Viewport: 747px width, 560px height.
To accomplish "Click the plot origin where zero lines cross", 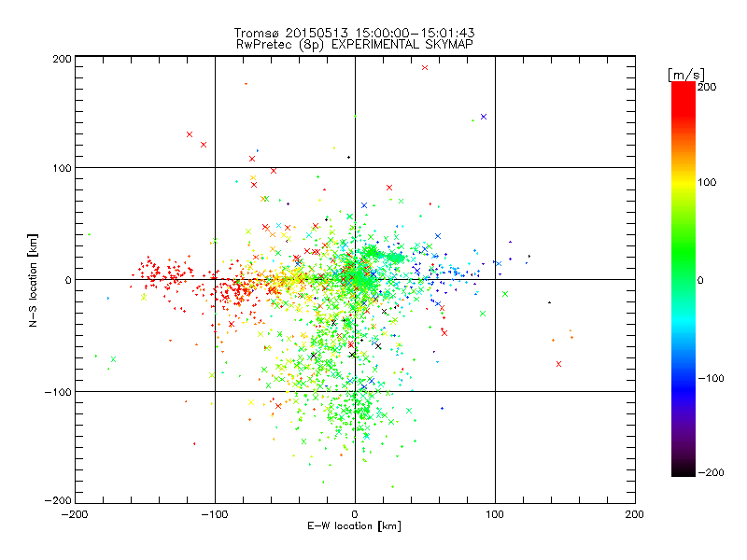I will [x=355, y=279].
